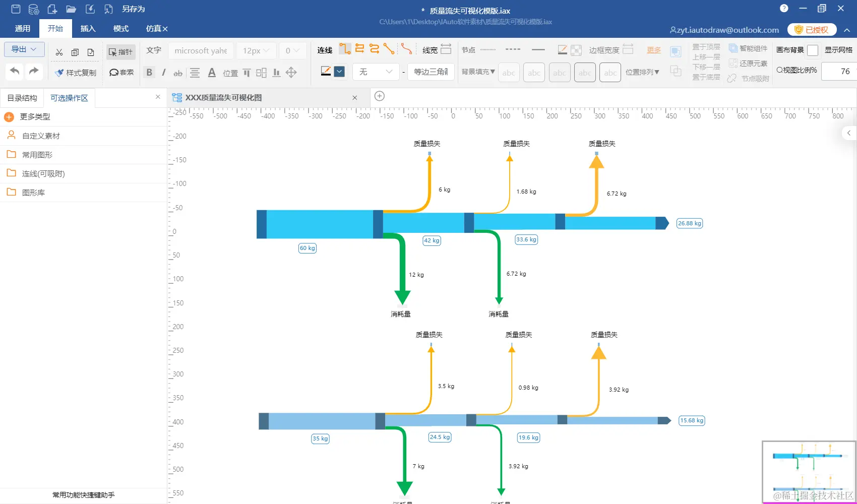Click the open folder icon in title bar
This screenshot has height=504, width=857.
[71, 9]
